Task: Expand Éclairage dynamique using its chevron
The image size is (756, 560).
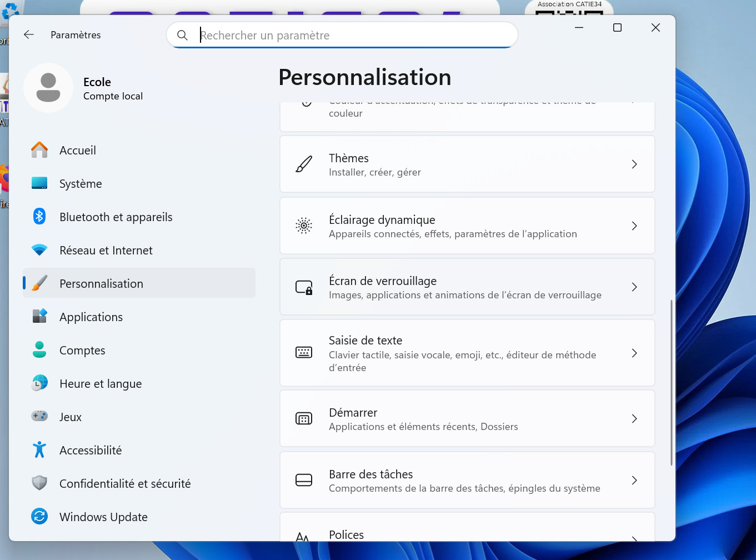Action: pos(634,226)
